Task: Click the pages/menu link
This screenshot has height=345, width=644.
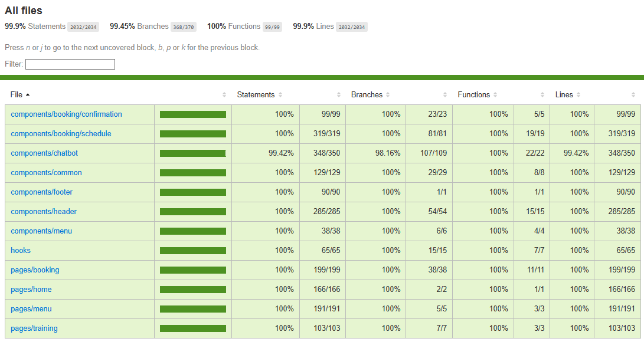Action: pos(31,309)
